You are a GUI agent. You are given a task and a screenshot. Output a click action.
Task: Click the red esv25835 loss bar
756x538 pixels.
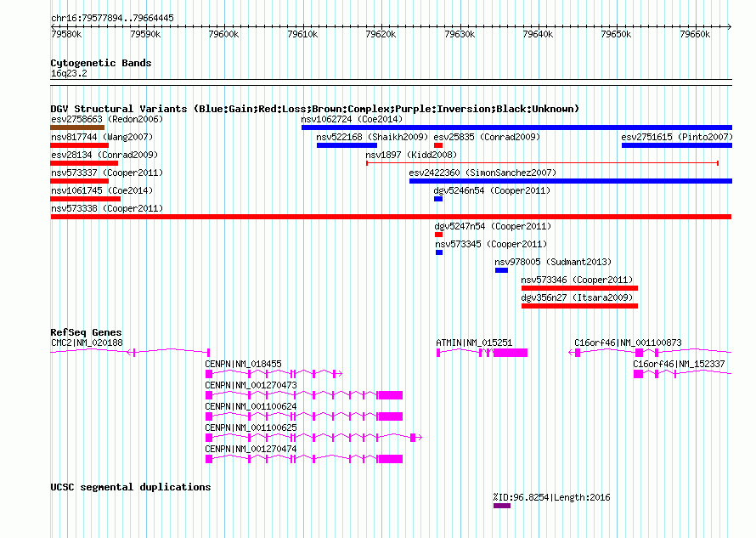pos(438,145)
